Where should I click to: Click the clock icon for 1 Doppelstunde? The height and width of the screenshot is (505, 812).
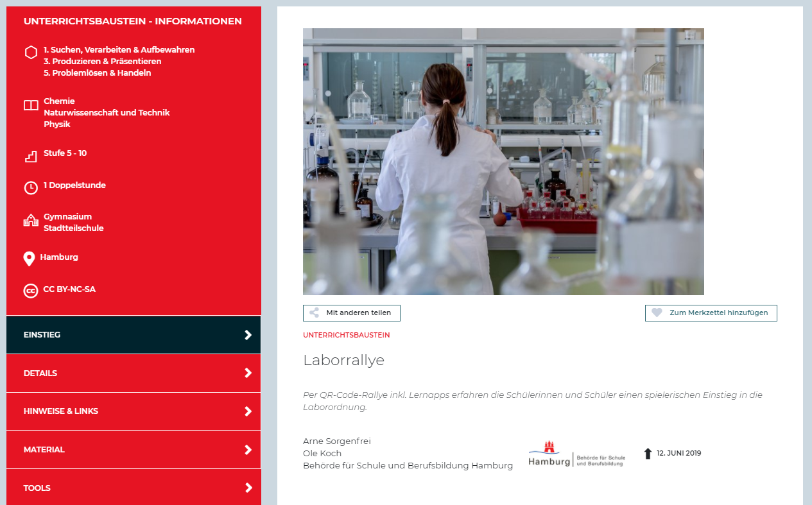(30, 187)
